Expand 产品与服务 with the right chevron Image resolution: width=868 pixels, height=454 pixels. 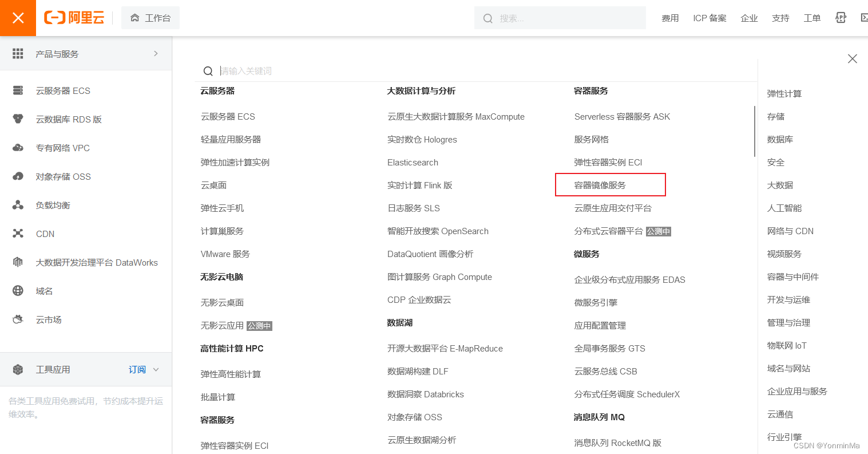point(156,53)
